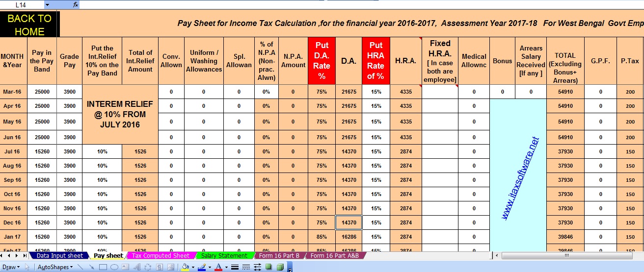Insert Picture from File icon

pos(171,267)
